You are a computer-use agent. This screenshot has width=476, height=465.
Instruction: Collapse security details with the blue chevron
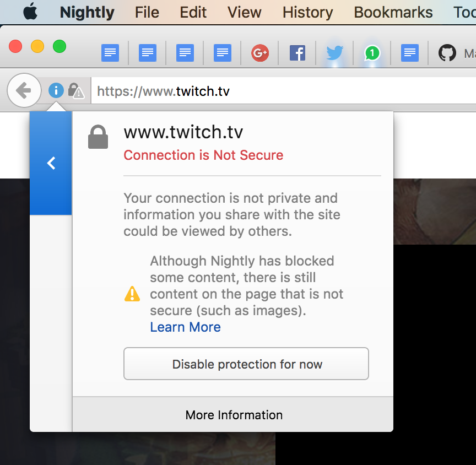click(51, 163)
